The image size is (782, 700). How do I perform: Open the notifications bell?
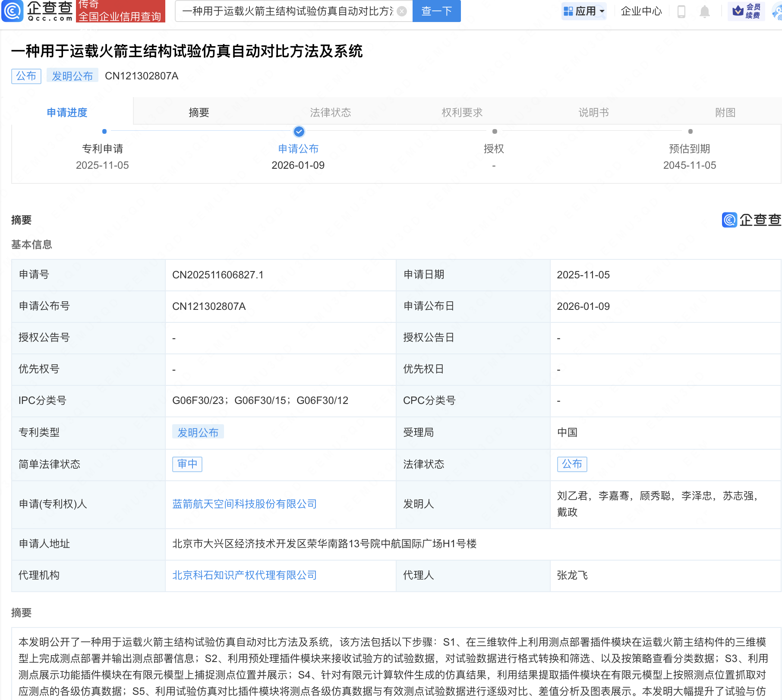point(704,11)
